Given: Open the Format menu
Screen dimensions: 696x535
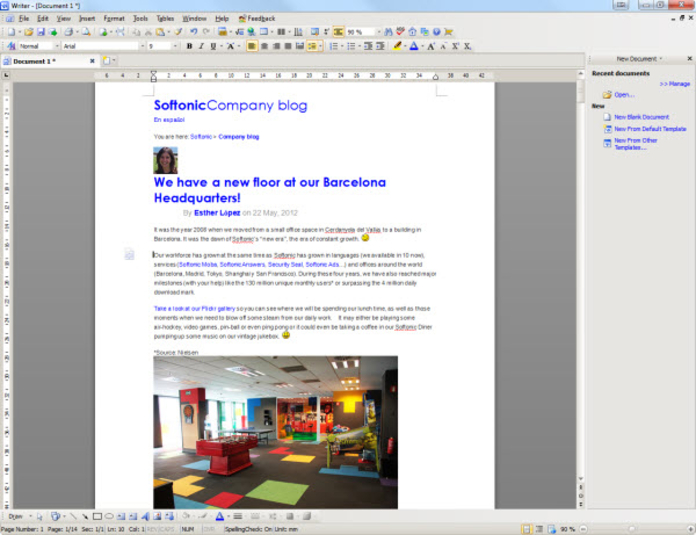Looking at the screenshot, I should [114, 18].
